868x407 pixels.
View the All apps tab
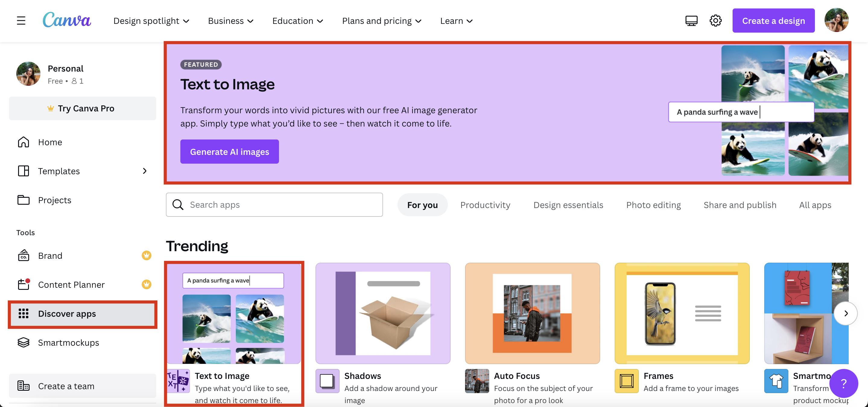point(815,205)
